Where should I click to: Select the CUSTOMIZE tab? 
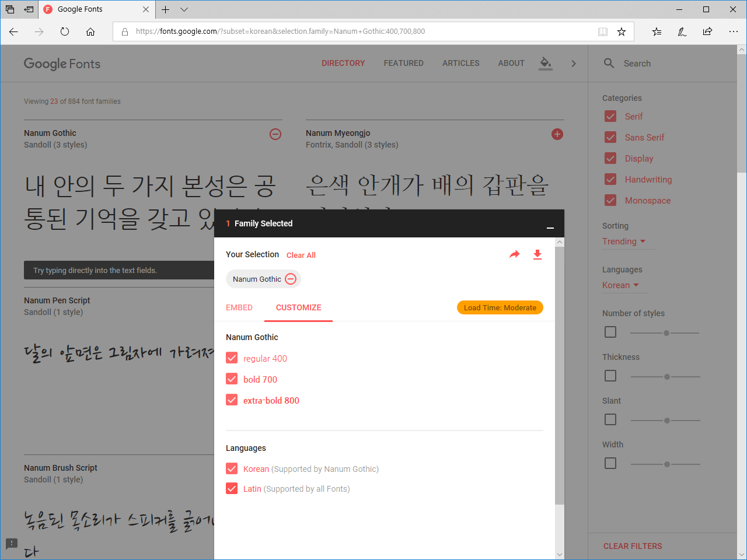[298, 307]
